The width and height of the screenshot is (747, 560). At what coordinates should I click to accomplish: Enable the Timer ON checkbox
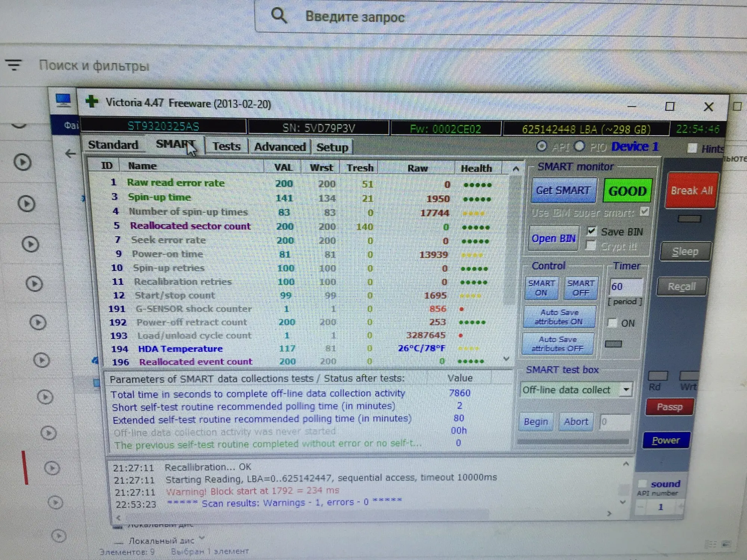click(x=612, y=323)
